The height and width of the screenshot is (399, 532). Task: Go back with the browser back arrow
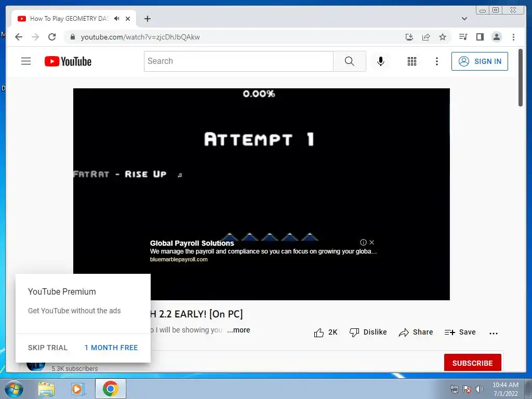(19, 37)
